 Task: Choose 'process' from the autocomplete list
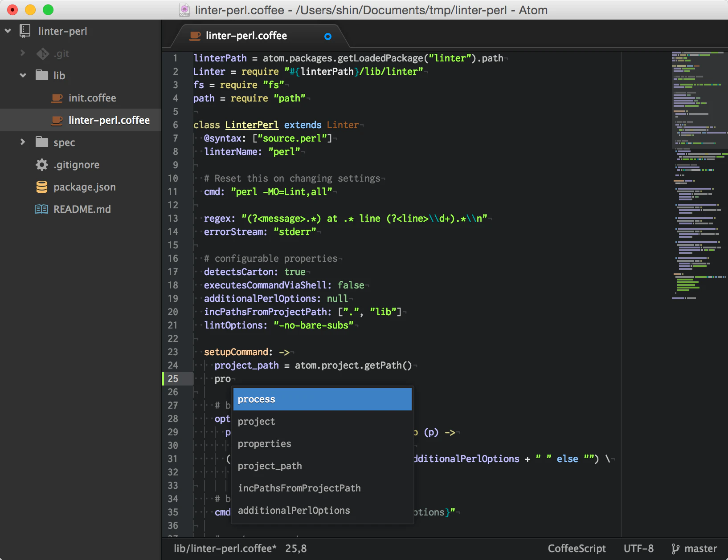[322, 399]
